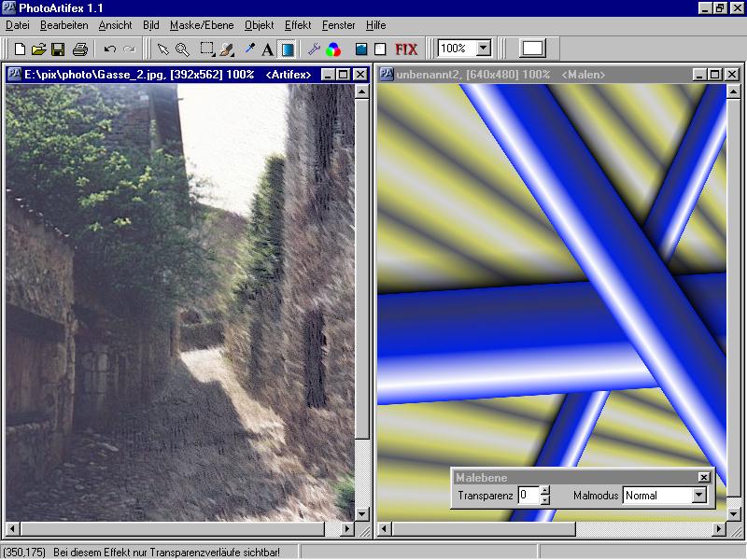Viewport: 747px width, 560px height.
Task: Print the image with the printer icon
Action: 80,49
